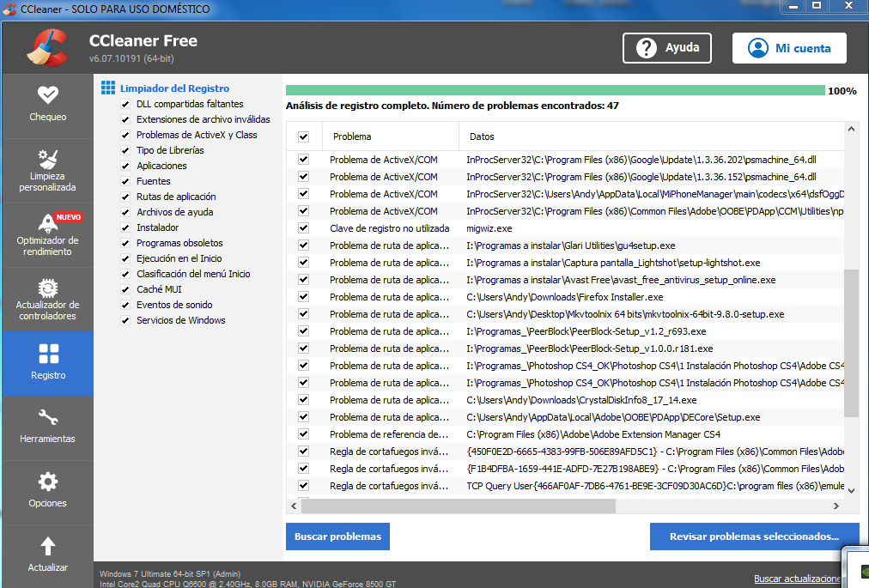The height and width of the screenshot is (588, 869).
Task: Click the question mark help icon
Action: click(x=647, y=48)
